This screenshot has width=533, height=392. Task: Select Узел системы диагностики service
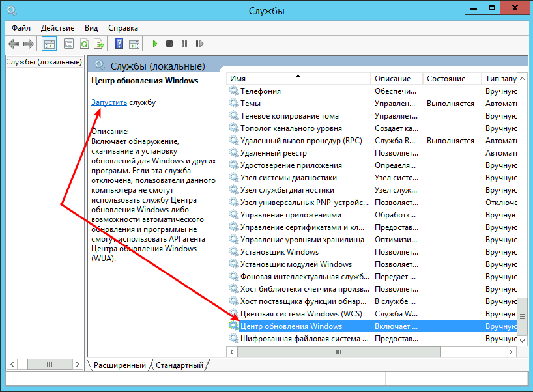click(x=372, y=178)
